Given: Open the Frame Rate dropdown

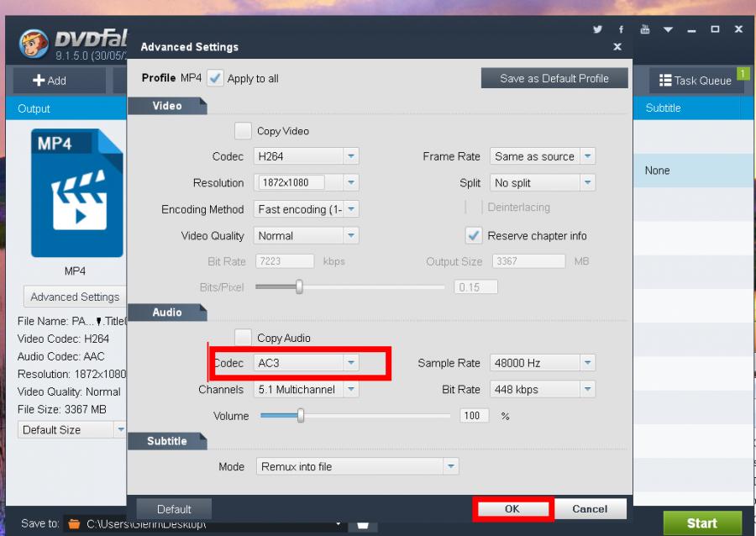Looking at the screenshot, I should 587,156.
